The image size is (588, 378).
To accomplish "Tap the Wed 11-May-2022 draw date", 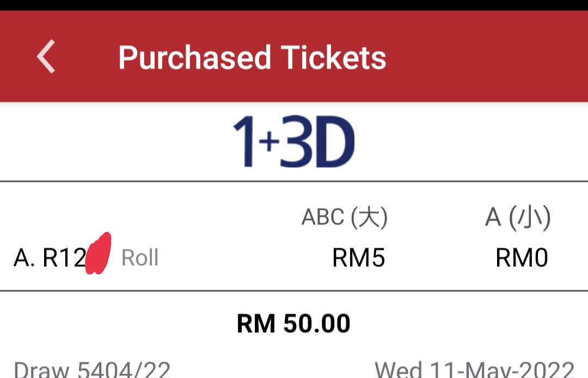I will [474, 370].
